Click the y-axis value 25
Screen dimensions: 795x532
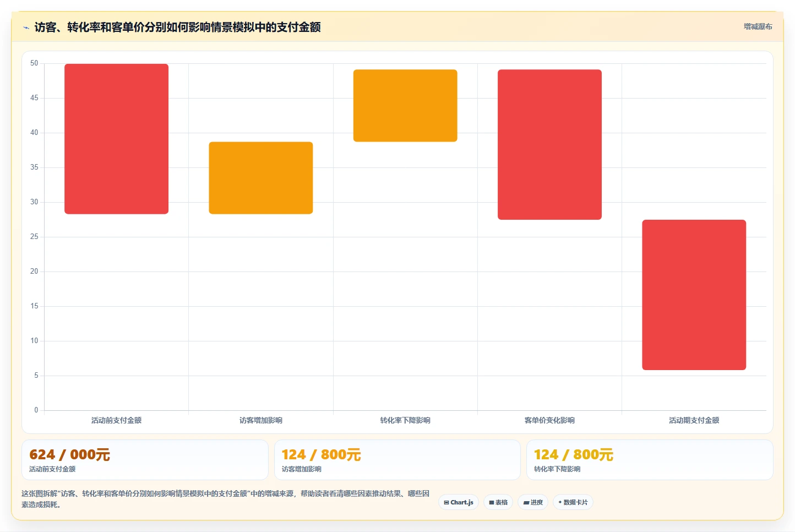click(x=34, y=237)
